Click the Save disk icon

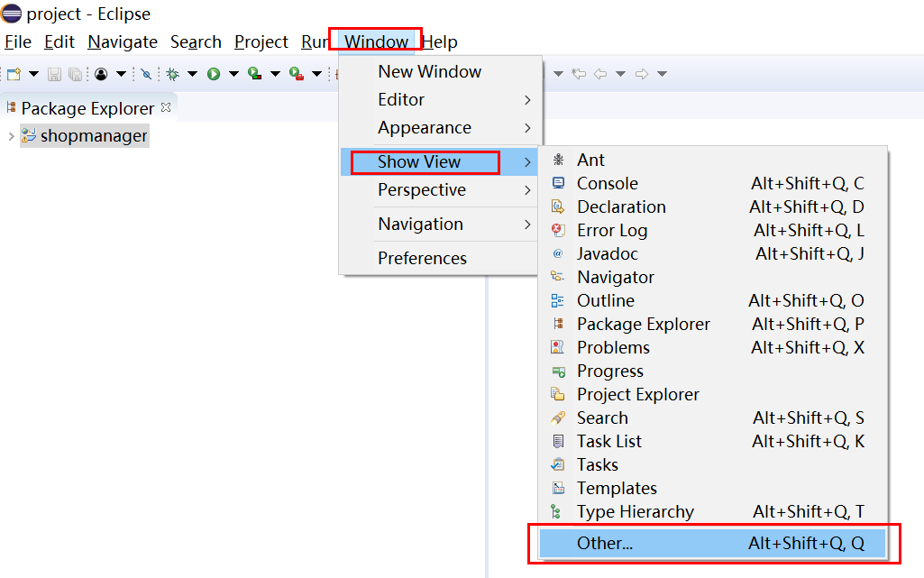(x=55, y=74)
